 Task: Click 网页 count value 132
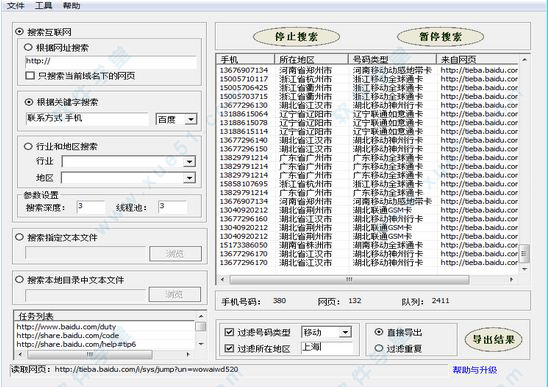[355, 301]
